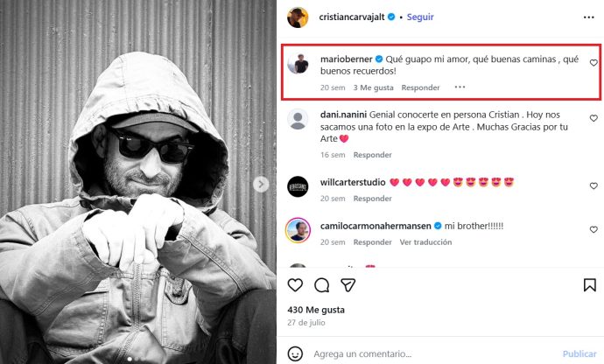Reply to dani.nanini's comment
Viewport: 604px width, 364px height.
pyautogui.click(x=372, y=155)
